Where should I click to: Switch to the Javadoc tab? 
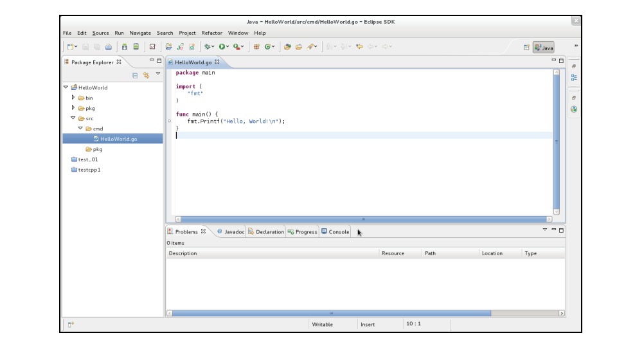click(x=231, y=231)
